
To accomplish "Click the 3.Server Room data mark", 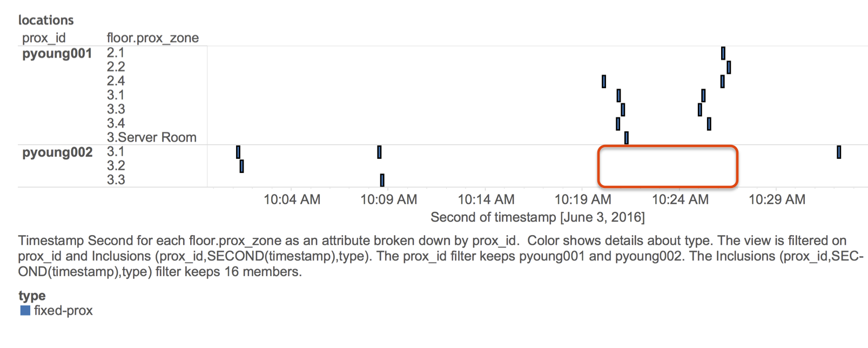I will 627,138.
